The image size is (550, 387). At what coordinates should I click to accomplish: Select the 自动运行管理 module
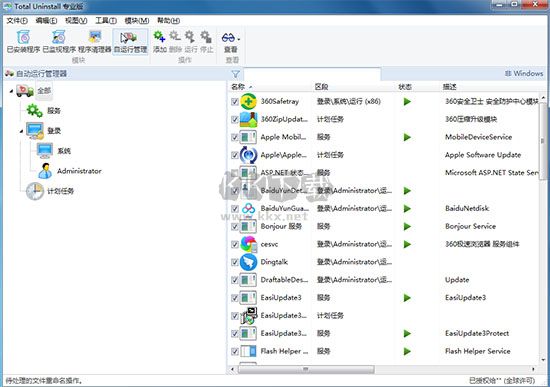(x=130, y=41)
